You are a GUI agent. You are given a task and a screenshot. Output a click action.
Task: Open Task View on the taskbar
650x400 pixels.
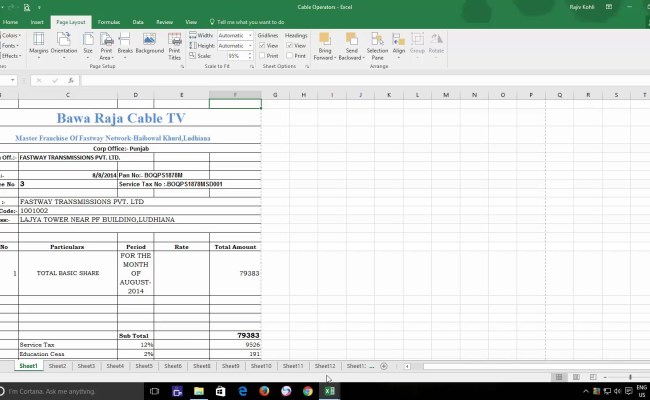point(154,391)
